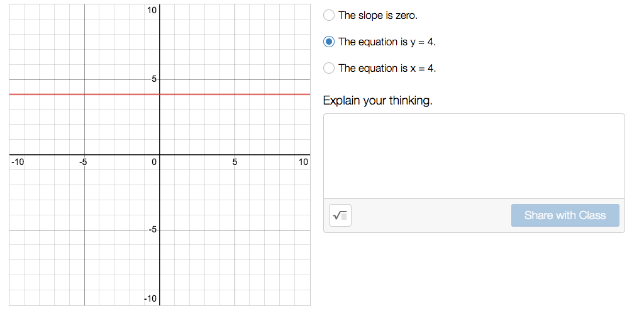Click the 5 label on the x-axis
Viewport: 644px width, 335px height.
click(235, 162)
